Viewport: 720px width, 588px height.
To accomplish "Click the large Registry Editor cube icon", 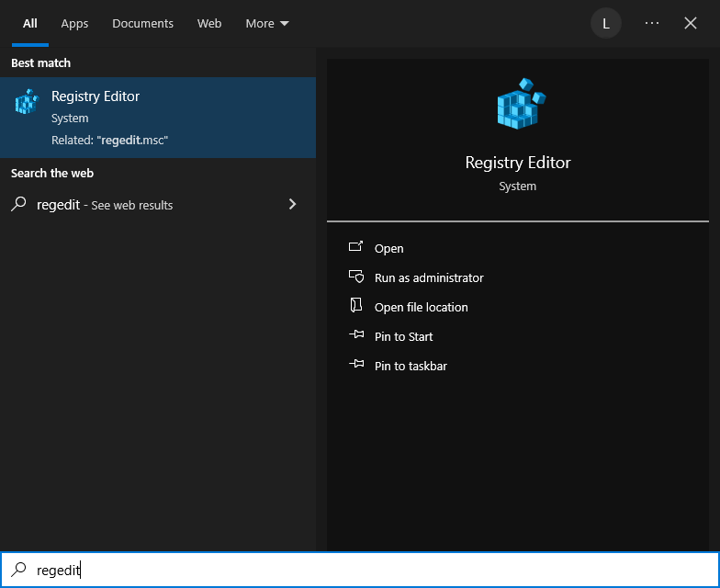I will pos(522,104).
